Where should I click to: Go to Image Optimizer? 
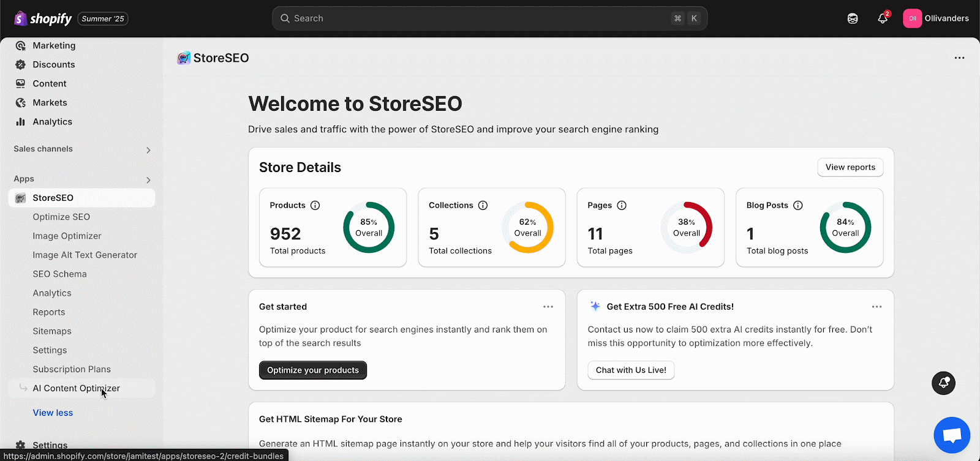(x=67, y=236)
